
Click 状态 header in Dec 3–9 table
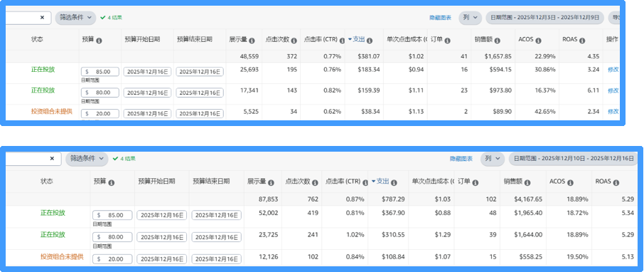coord(37,39)
